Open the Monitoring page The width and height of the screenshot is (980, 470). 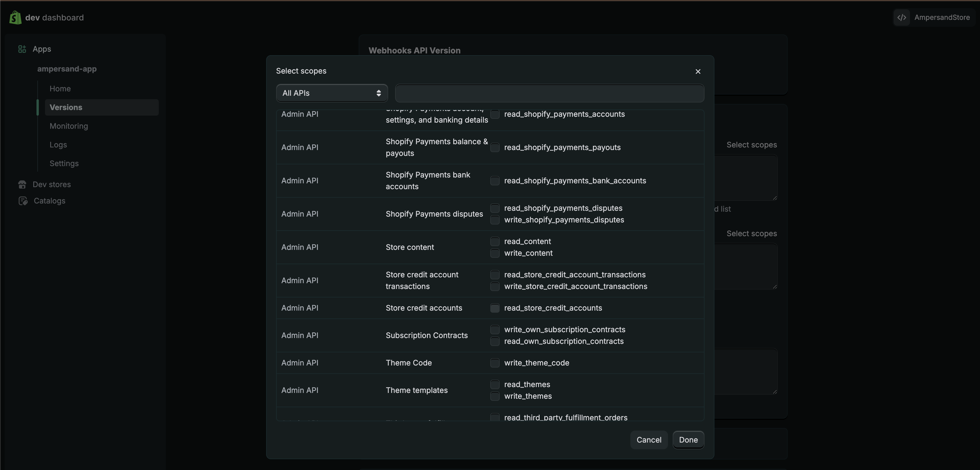coord(69,126)
